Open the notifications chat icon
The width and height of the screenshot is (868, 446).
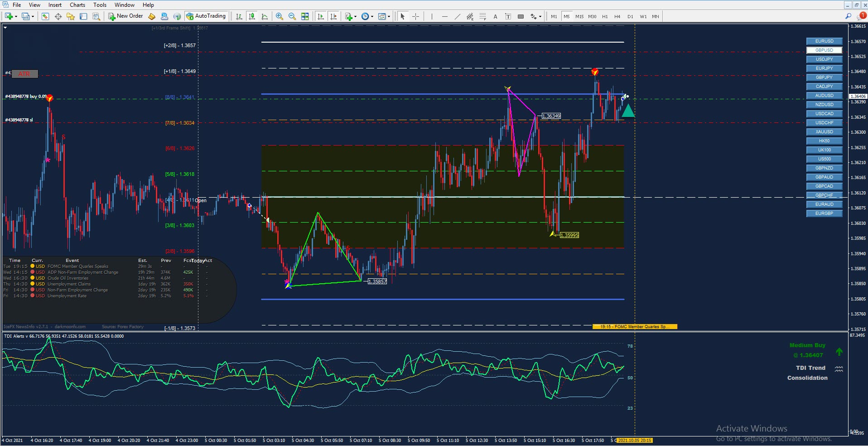861,16
